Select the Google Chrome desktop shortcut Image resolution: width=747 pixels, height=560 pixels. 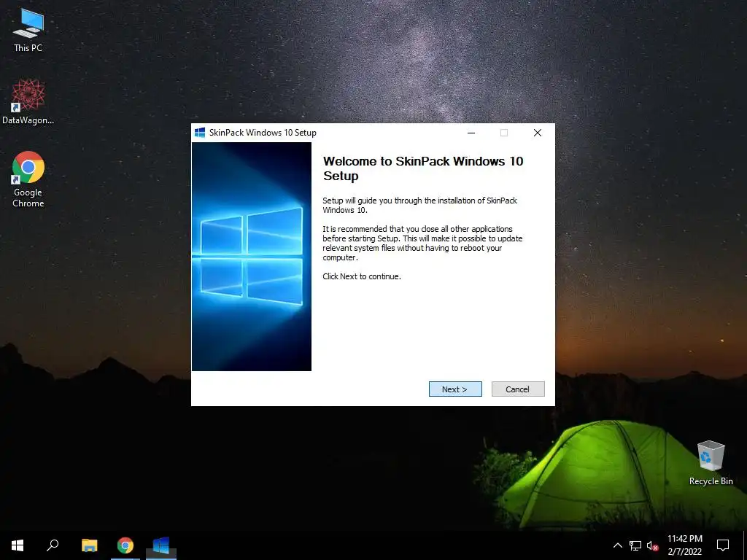(28, 179)
